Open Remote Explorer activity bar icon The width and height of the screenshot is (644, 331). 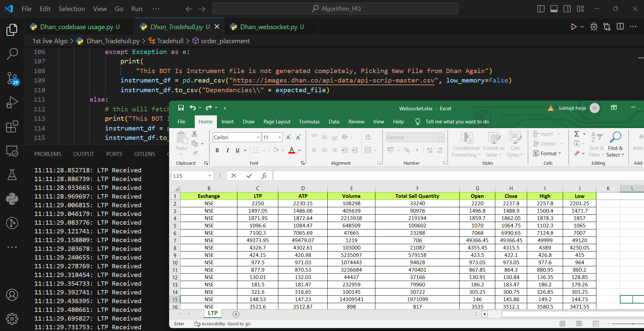coord(12,151)
